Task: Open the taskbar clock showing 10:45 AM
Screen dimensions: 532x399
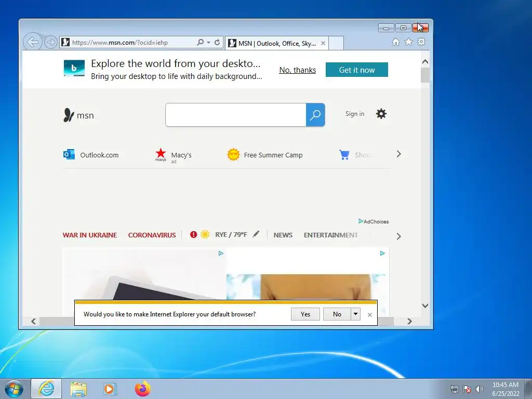Action: click(506, 389)
